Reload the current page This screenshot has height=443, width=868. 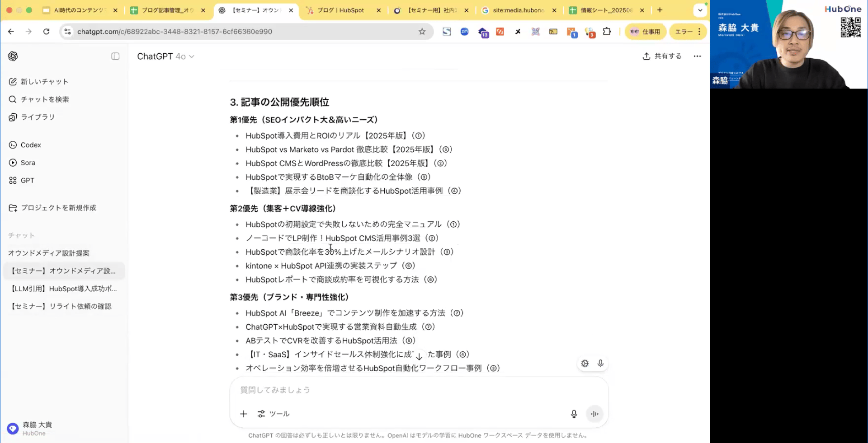pyautogui.click(x=46, y=32)
